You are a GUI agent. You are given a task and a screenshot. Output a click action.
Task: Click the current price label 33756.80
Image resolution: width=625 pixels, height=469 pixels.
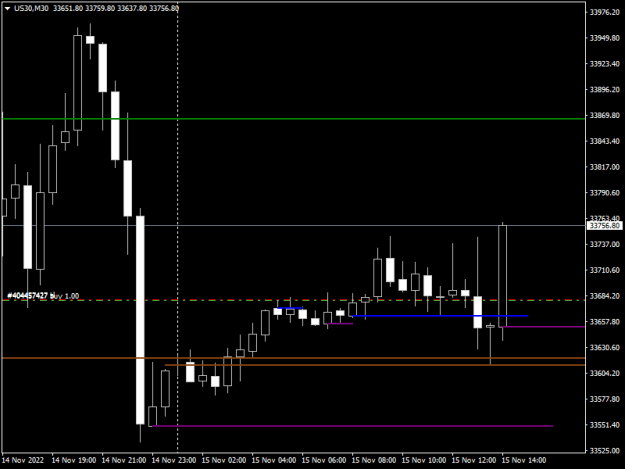[x=605, y=226]
